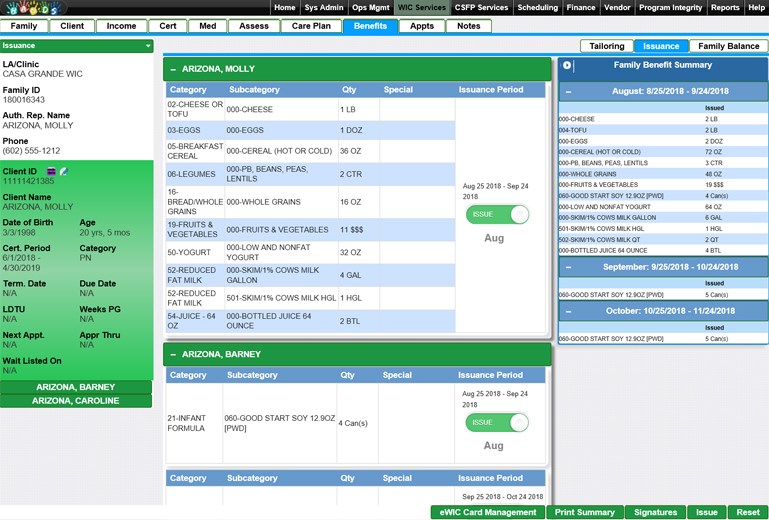
Task: Select the Tailoring tab
Action: point(606,46)
